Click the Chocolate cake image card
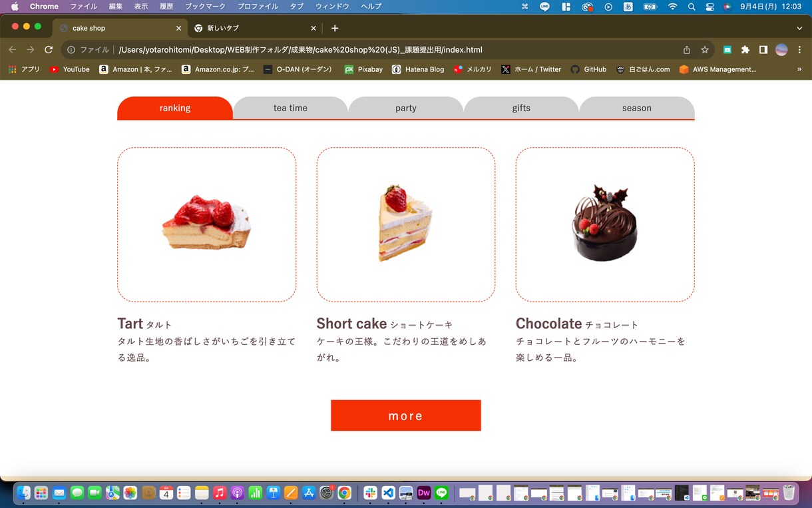This screenshot has width=812, height=508. [x=605, y=224]
